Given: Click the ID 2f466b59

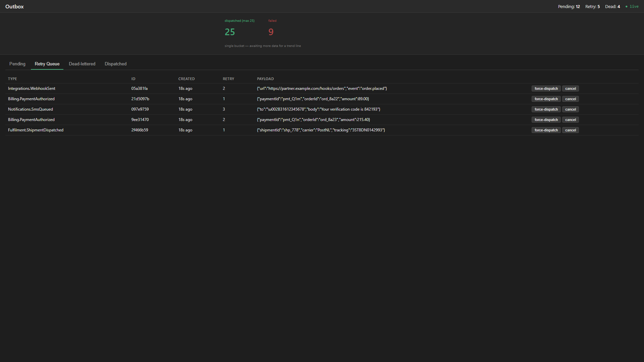Looking at the screenshot, I should [x=140, y=130].
